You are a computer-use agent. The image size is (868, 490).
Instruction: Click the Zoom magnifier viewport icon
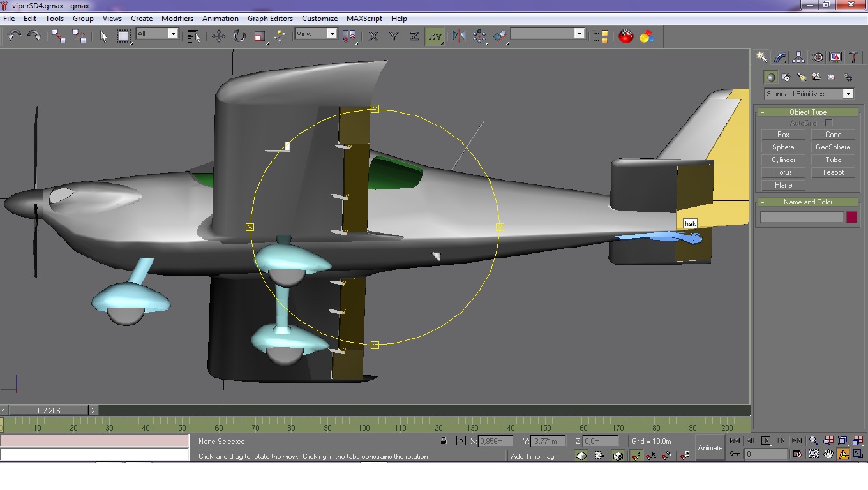814,441
